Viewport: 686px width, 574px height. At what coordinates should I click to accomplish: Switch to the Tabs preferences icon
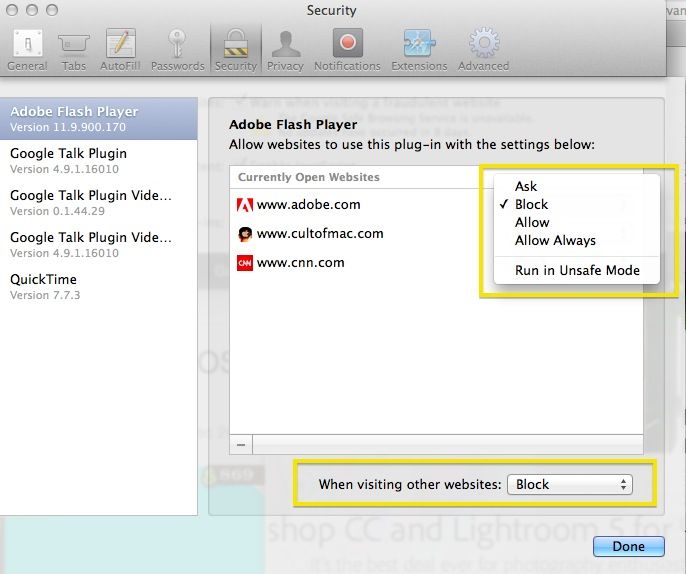[74, 49]
